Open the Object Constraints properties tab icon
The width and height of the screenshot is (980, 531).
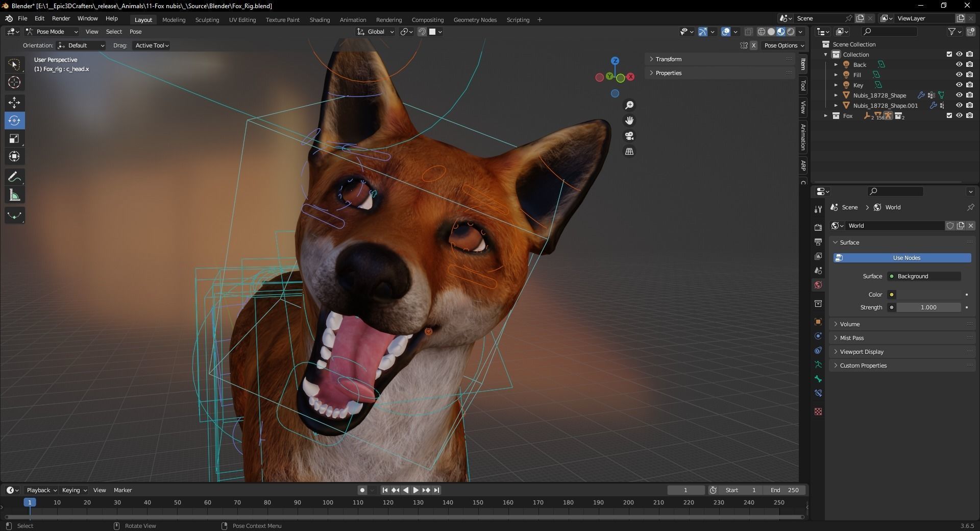pyautogui.click(x=818, y=350)
